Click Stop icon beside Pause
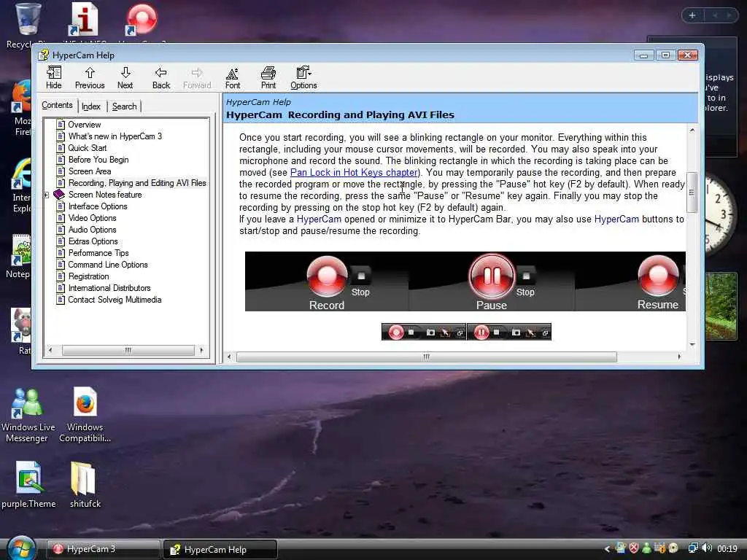The width and height of the screenshot is (747, 560). coord(525,276)
